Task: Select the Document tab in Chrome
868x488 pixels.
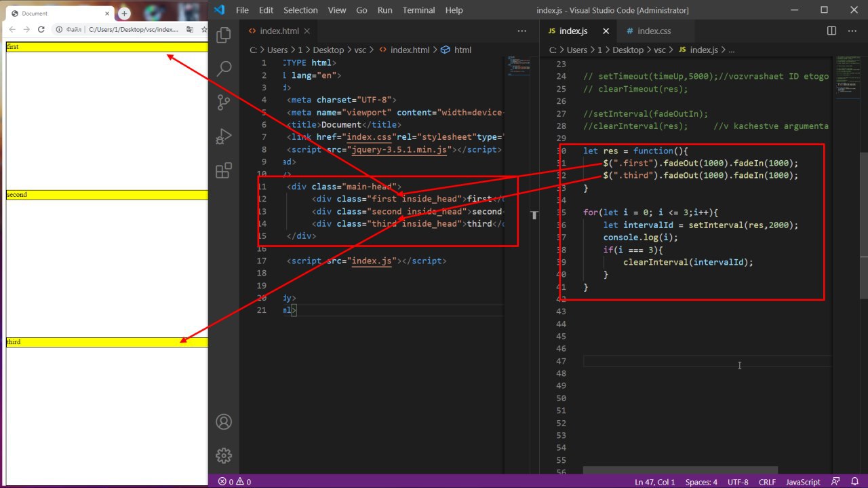Action: click(x=60, y=14)
